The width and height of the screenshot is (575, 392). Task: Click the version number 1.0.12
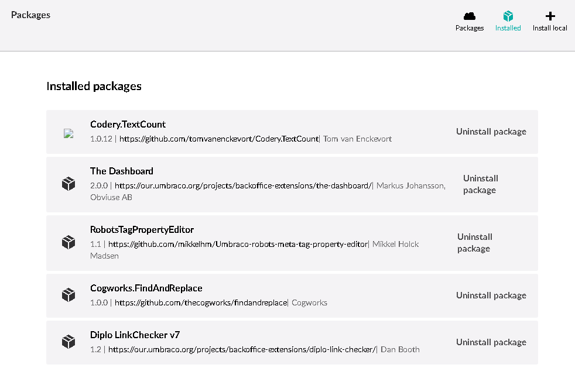101,139
